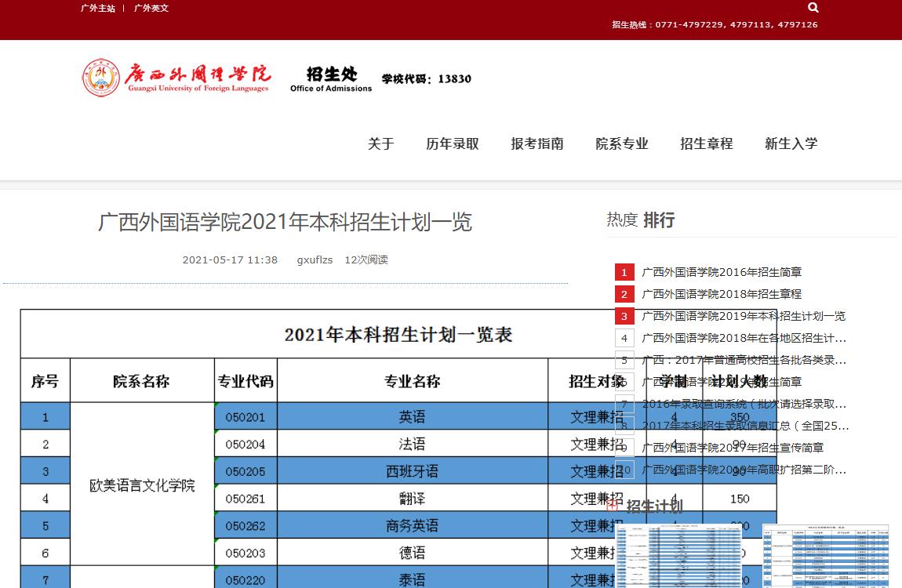
Task: Click the 招生处 Office of Admissions logo
Action: (331, 78)
